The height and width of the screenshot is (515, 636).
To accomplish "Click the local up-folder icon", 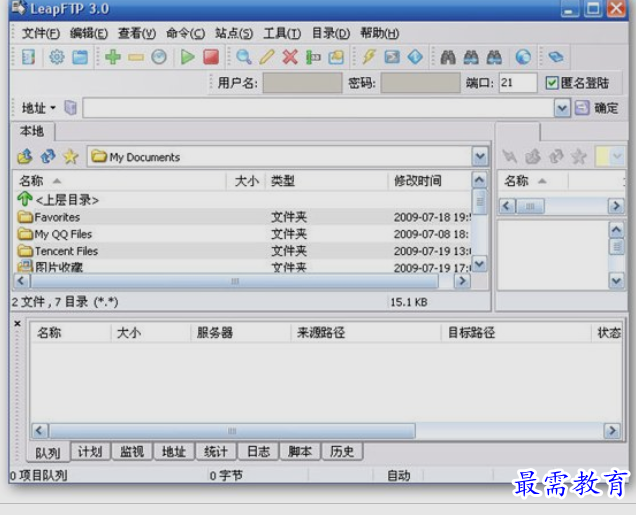I will pos(25,156).
